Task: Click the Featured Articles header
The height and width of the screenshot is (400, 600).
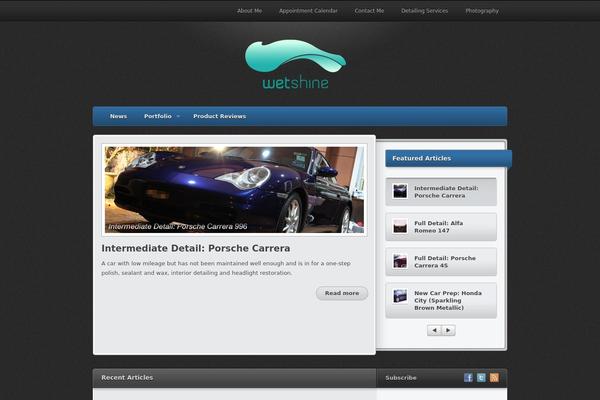Action: click(x=448, y=158)
